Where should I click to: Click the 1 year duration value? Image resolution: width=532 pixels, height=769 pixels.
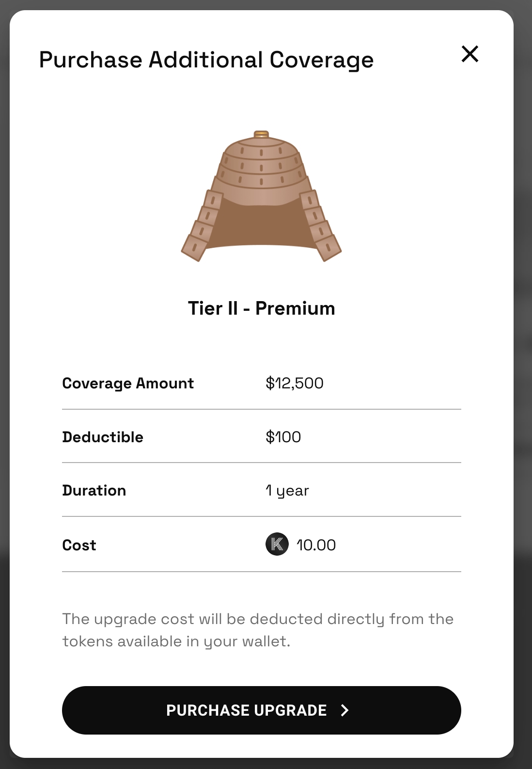(x=287, y=491)
